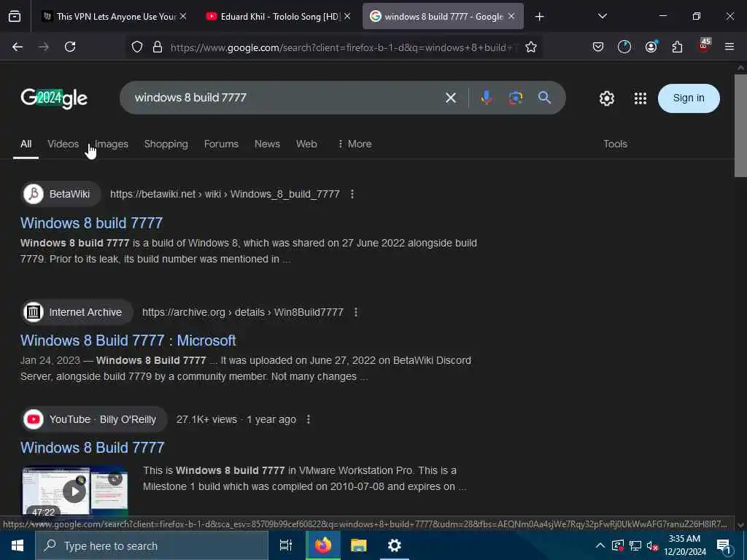
Task: Open File Explorer from taskbar
Action: [x=359, y=545]
